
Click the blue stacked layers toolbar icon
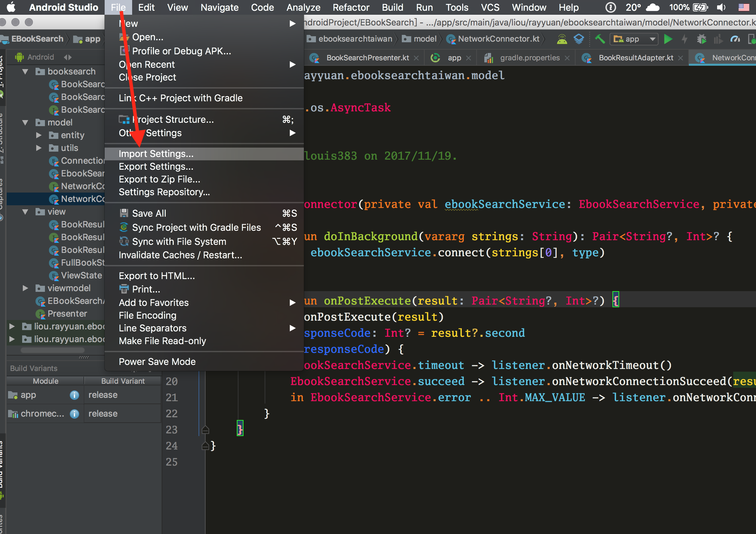click(x=579, y=39)
